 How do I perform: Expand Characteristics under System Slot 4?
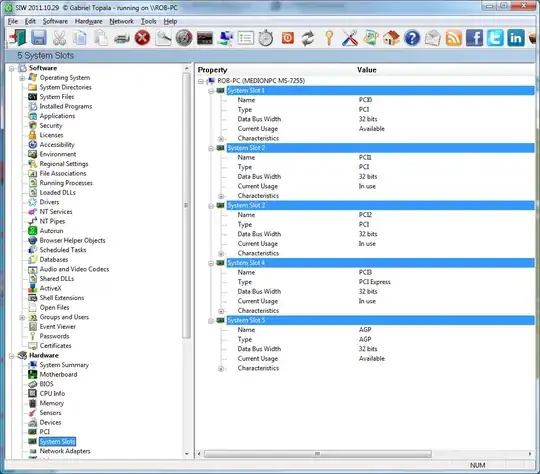(x=221, y=311)
